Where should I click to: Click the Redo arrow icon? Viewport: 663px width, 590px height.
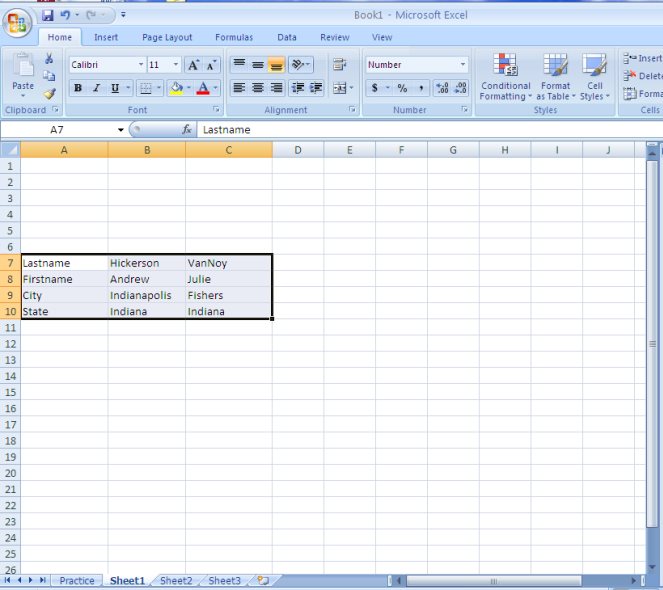pyautogui.click(x=91, y=15)
